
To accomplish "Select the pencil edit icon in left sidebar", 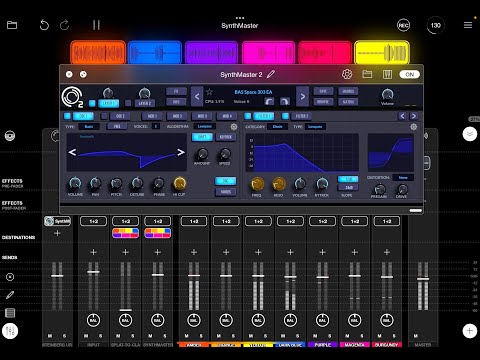I will click(10, 295).
